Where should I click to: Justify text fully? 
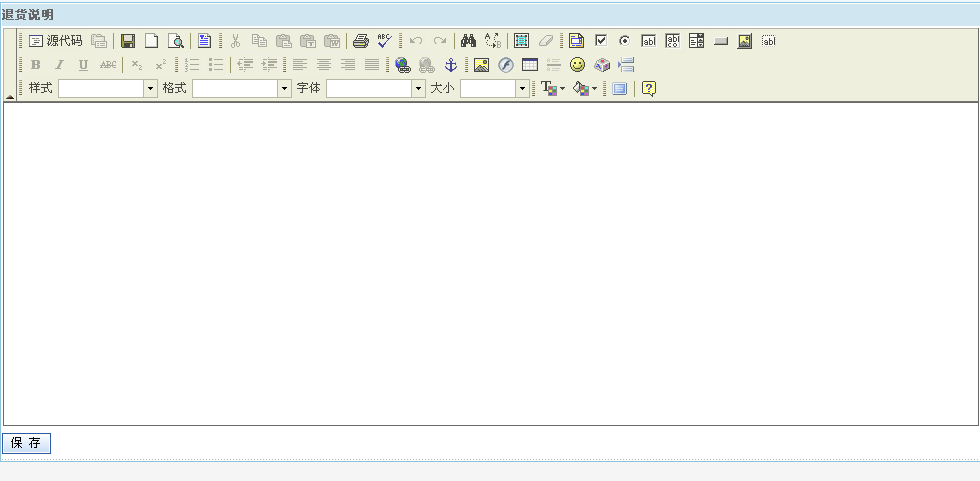tap(372, 64)
